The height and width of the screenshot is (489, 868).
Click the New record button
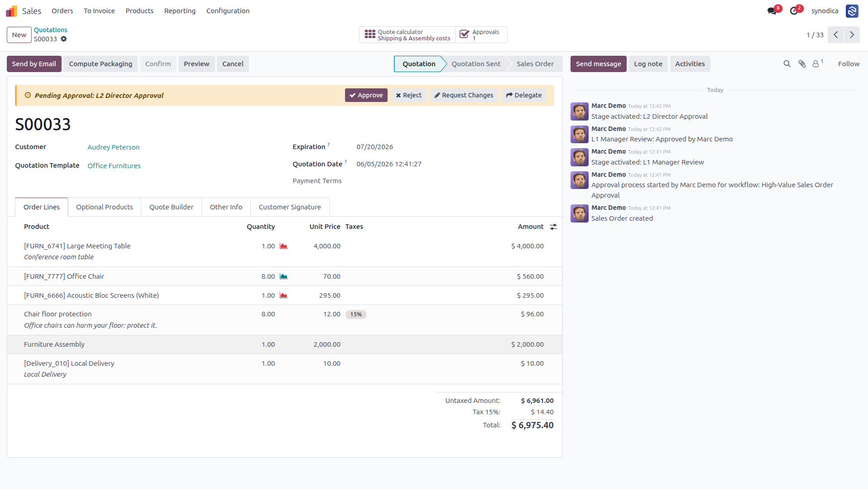pyautogui.click(x=19, y=35)
